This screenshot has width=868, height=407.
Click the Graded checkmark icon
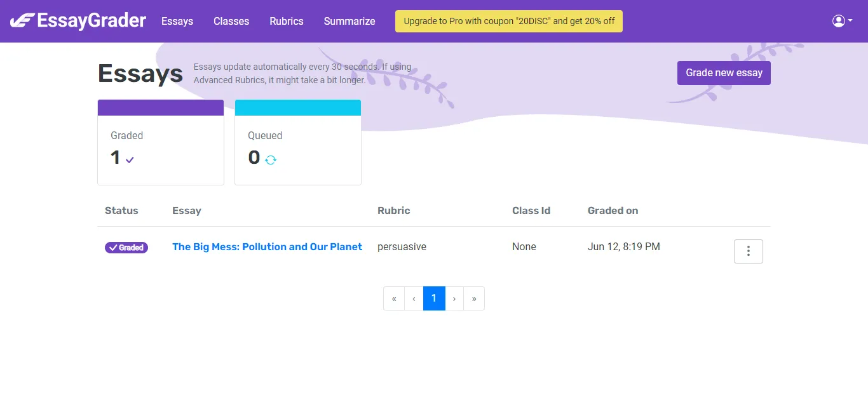click(130, 160)
